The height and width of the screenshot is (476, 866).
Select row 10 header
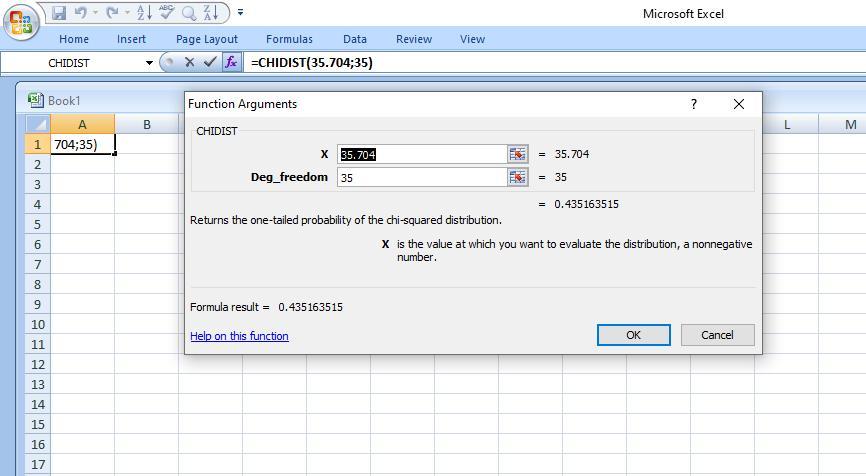38,324
